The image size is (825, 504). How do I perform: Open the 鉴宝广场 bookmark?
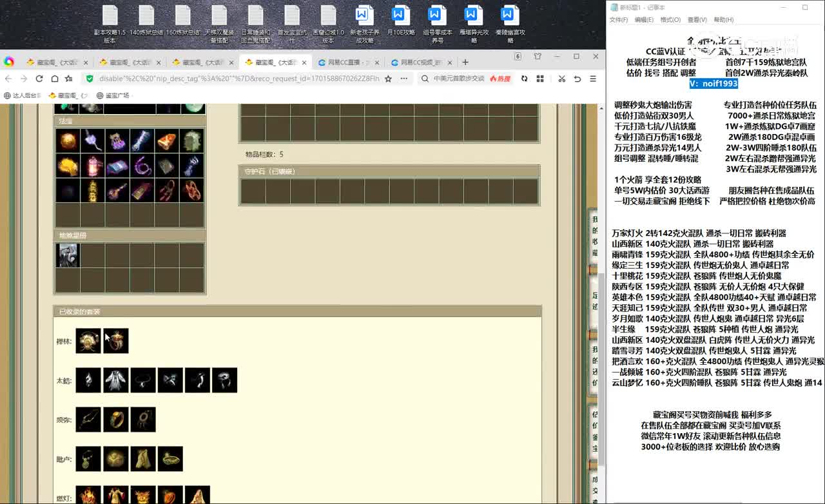113,95
